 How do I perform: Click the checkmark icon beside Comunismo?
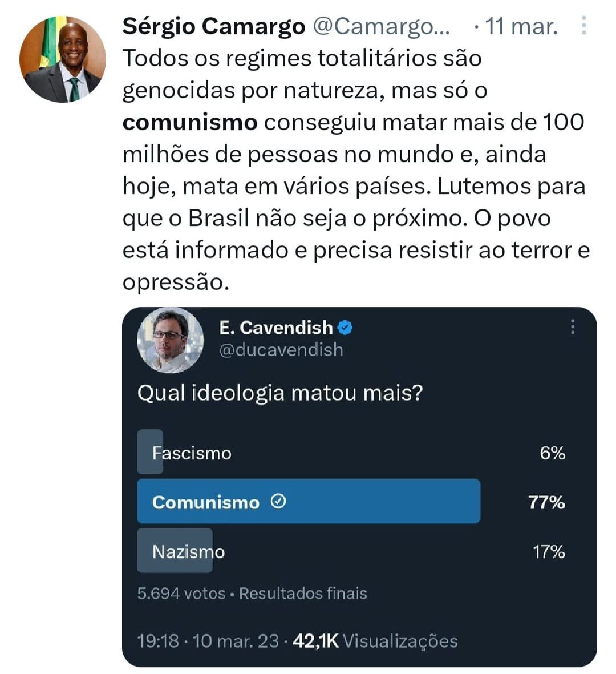click(278, 501)
